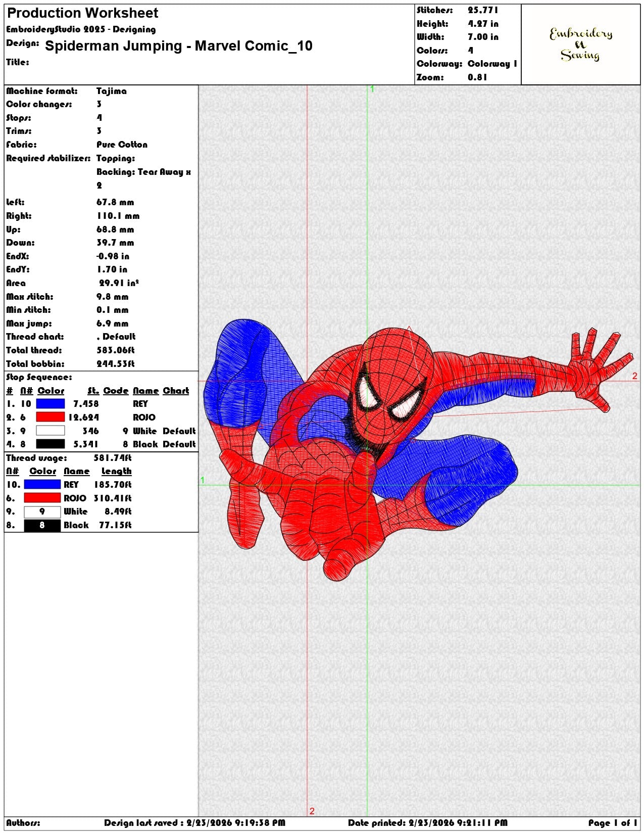Click the Total bobbin value 244.53ft
This screenshot has width=644, height=834.
pyautogui.click(x=116, y=364)
